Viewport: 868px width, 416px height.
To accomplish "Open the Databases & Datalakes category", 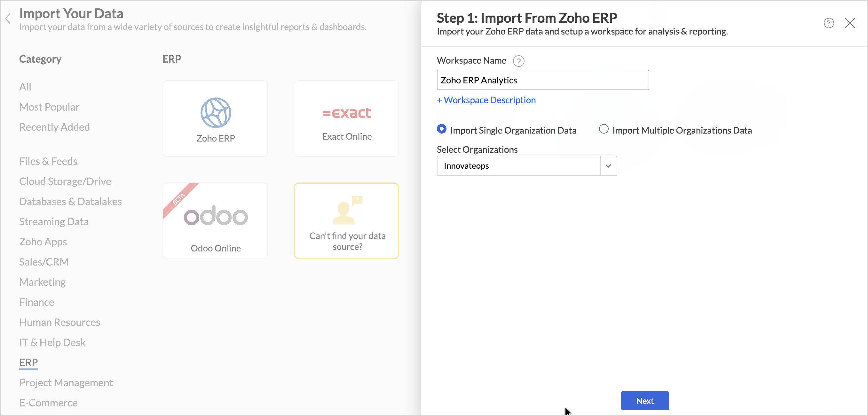I will pyautogui.click(x=70, y=201).
